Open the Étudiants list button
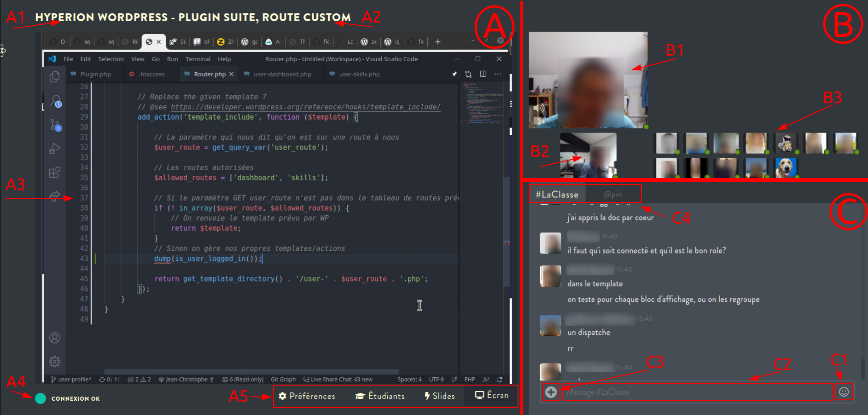This screenshot has width=868, height=415. coord(380,396)
